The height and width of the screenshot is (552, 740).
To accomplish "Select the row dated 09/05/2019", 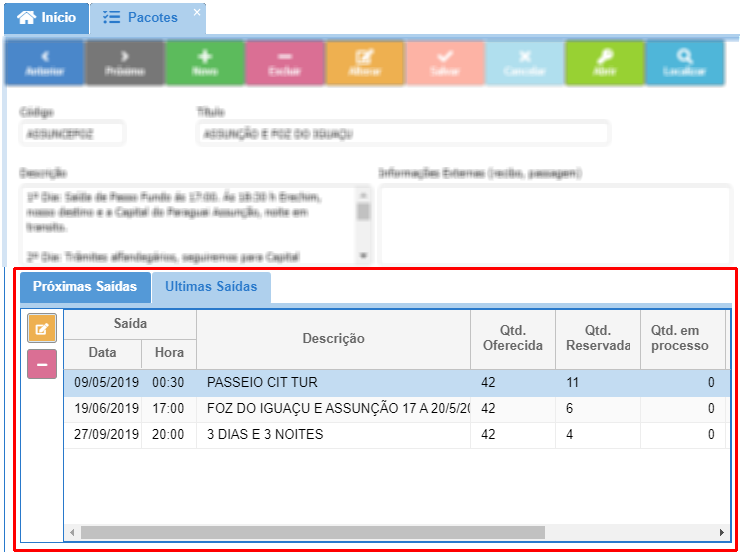I will (x=396, y=383).
